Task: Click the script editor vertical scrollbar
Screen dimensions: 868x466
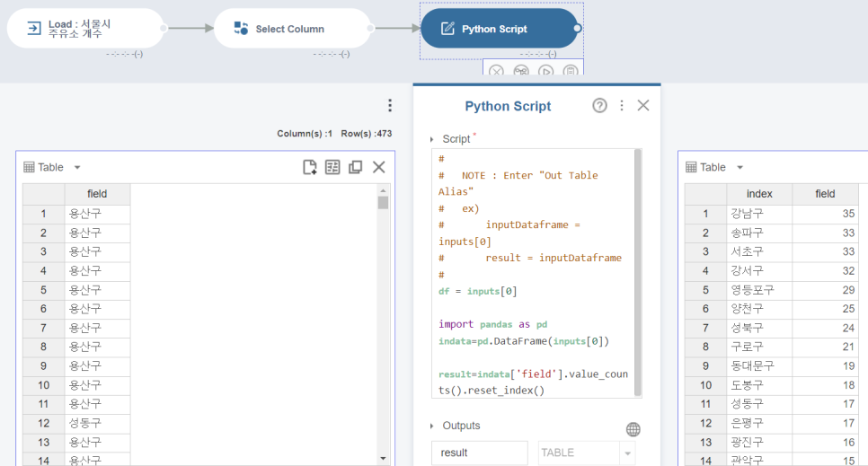Action: pos(638,272)
